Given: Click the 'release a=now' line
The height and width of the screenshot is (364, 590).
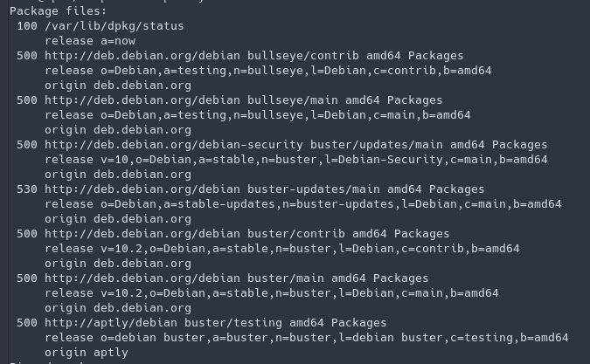Looking at the screenshot, I should pyautogui.click(x=90, y=41).
